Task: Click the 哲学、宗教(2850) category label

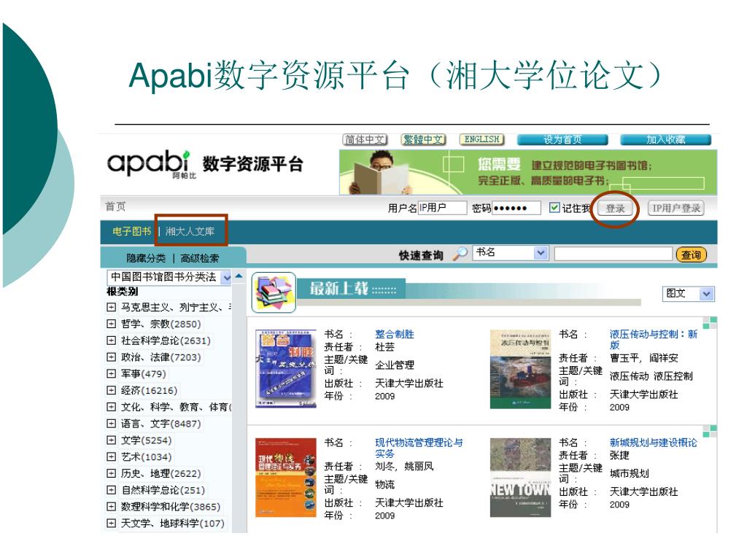Action: tap(160, 324)
